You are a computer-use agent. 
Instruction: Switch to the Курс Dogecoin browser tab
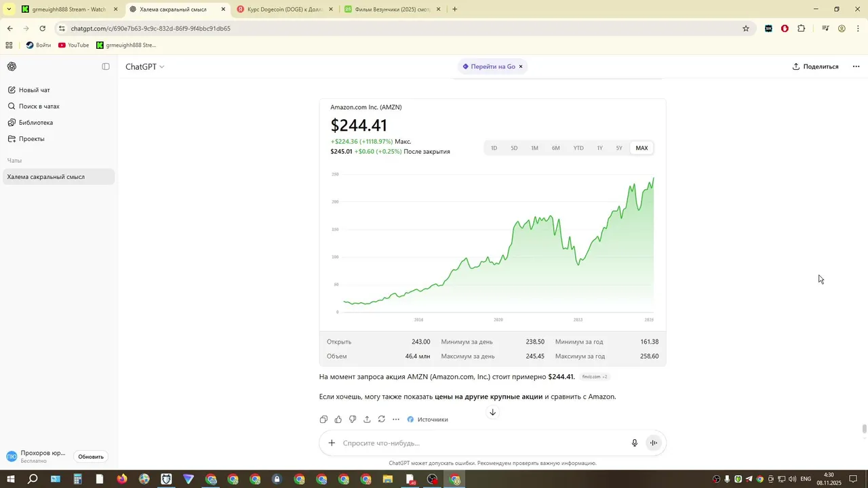pyautogui.click(x=285, y=9)
